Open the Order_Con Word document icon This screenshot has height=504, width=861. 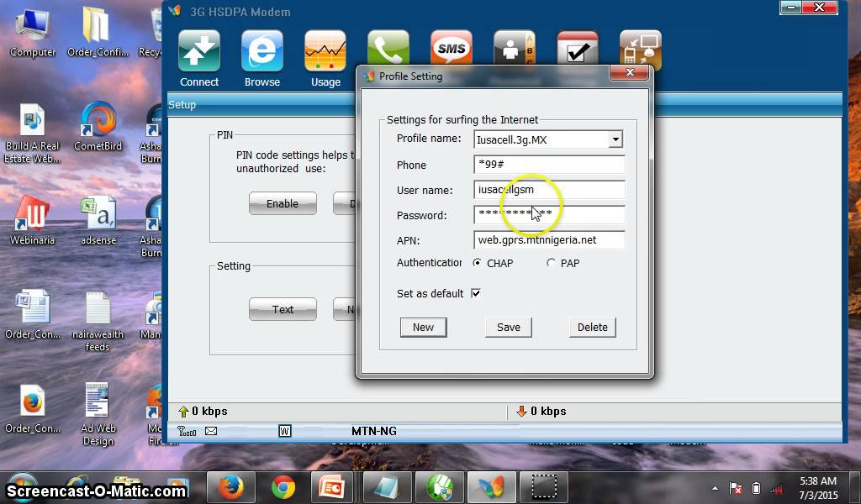pyautogui.click(x=33, y=315)
